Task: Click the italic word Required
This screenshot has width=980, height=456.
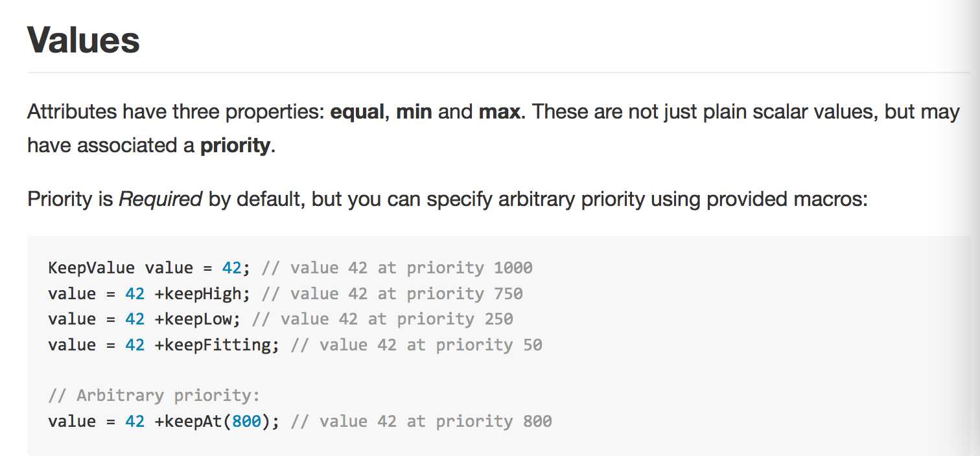Action: click(x=161, y=199)
